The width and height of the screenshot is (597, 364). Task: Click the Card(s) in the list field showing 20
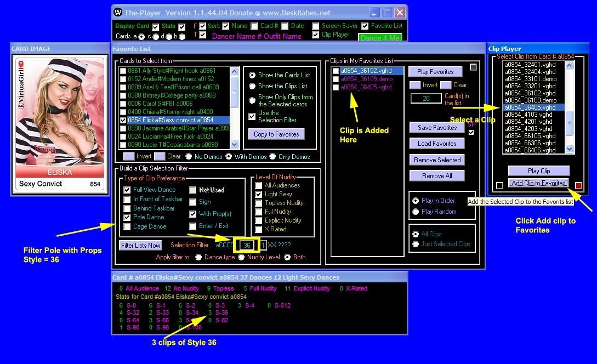[x=426, y=99]
